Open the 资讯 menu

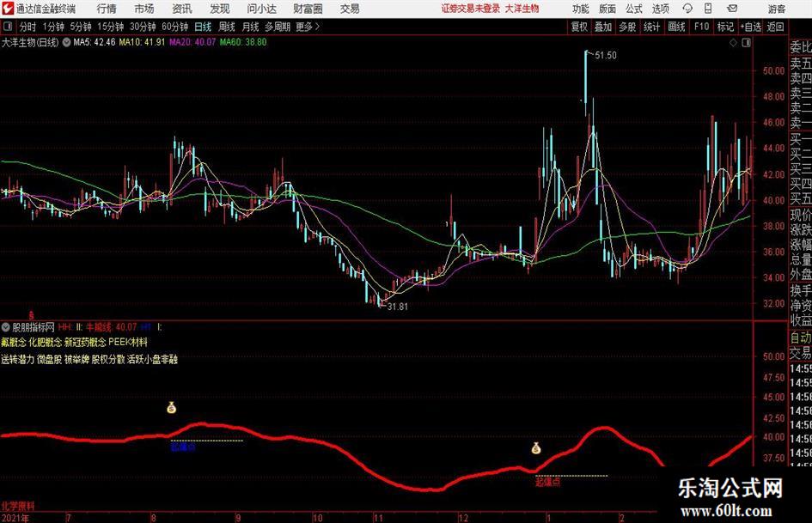tap(182, 9)
